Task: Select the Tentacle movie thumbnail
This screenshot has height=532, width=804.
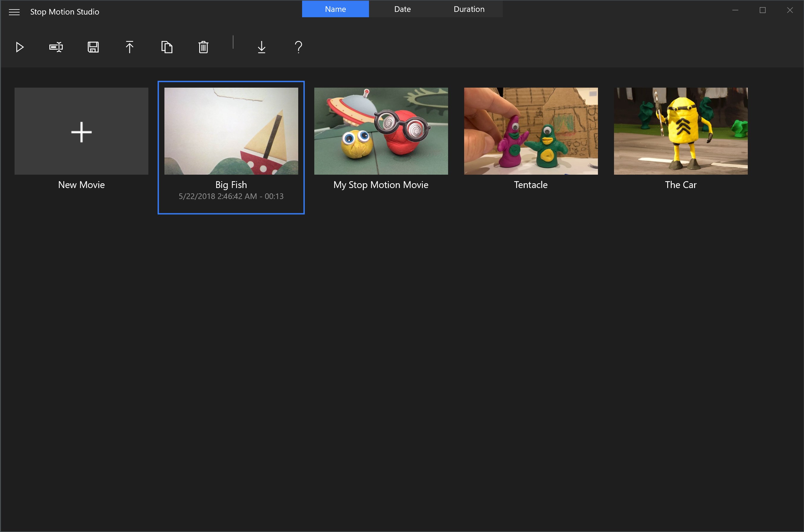Action: pyautogui.click(x=531, y=131)
